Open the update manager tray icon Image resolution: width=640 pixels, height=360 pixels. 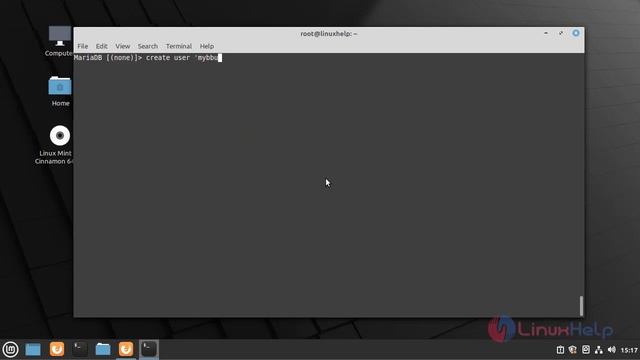point(560,350)
